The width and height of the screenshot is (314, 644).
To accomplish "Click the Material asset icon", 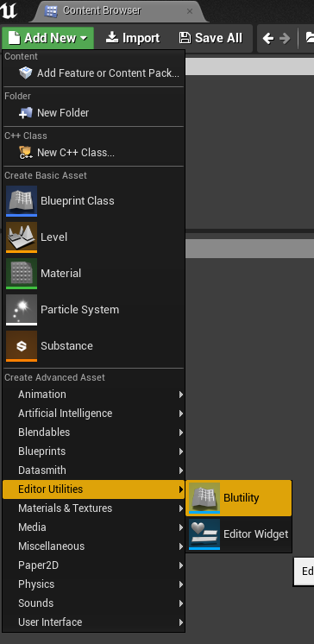I will (22, 274).
